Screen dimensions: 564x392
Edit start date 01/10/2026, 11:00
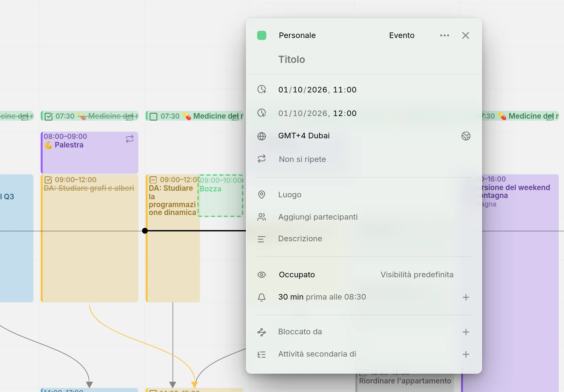(317, 90)
